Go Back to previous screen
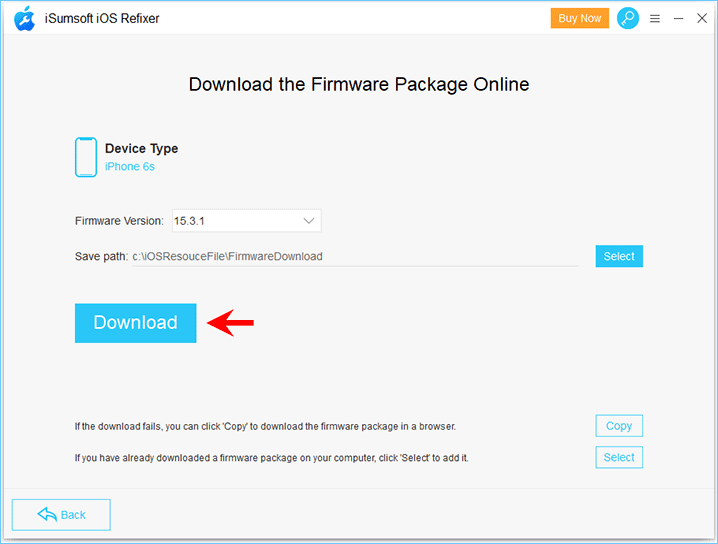This screenshot has width=718, height=544. click(61, 515)
